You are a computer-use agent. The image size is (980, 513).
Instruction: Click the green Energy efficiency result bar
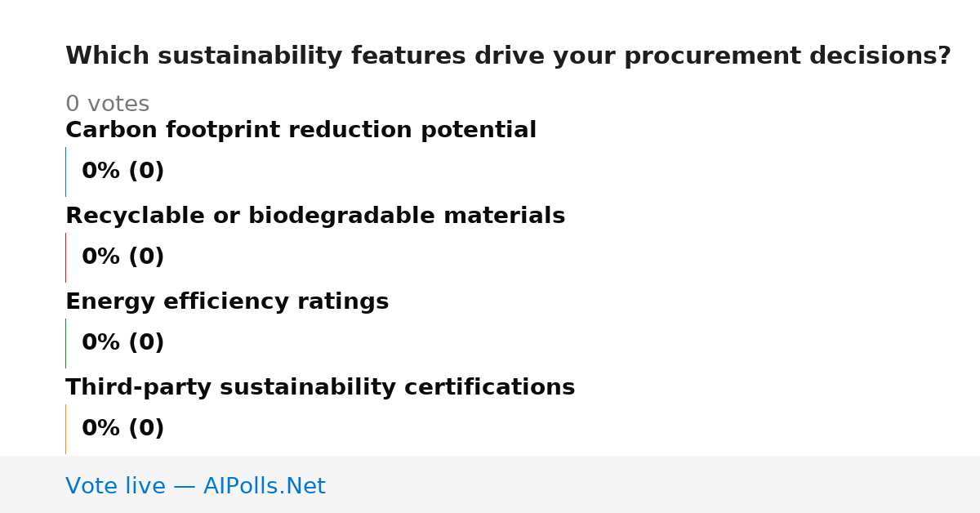(x=65, y=343)
